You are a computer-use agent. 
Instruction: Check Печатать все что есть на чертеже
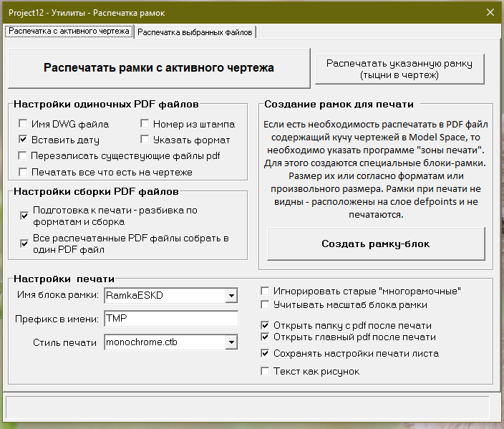23,172
